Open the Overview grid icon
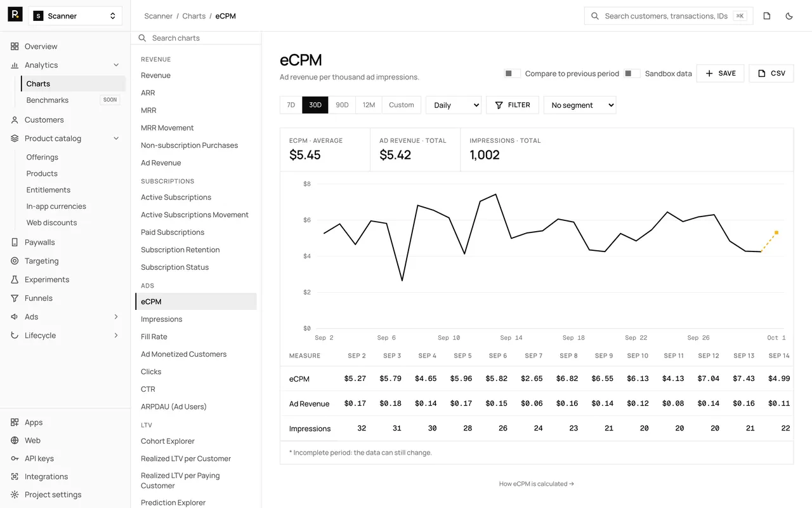This screenshot has width=812, height=508. 15,46
